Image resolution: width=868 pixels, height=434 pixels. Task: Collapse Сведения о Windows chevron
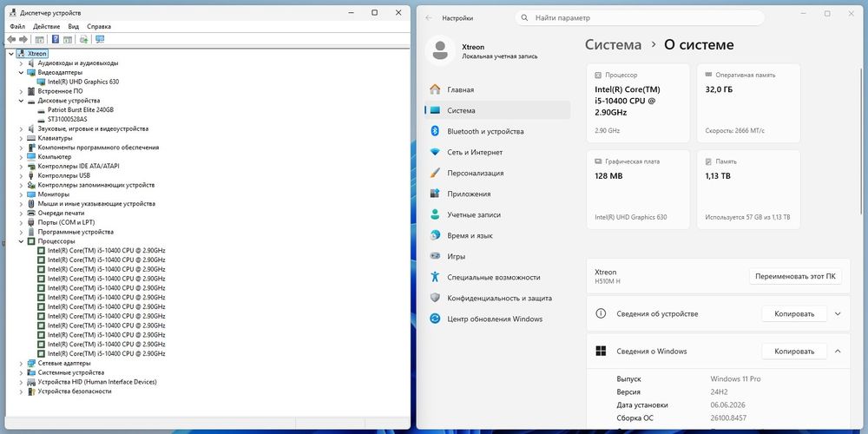[838, 351]
